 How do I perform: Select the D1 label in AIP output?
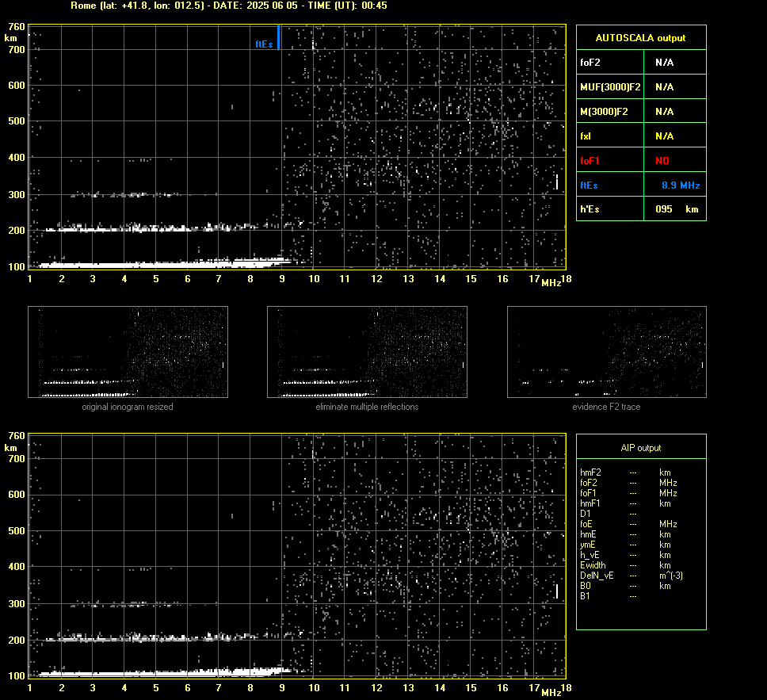point(586,514)
